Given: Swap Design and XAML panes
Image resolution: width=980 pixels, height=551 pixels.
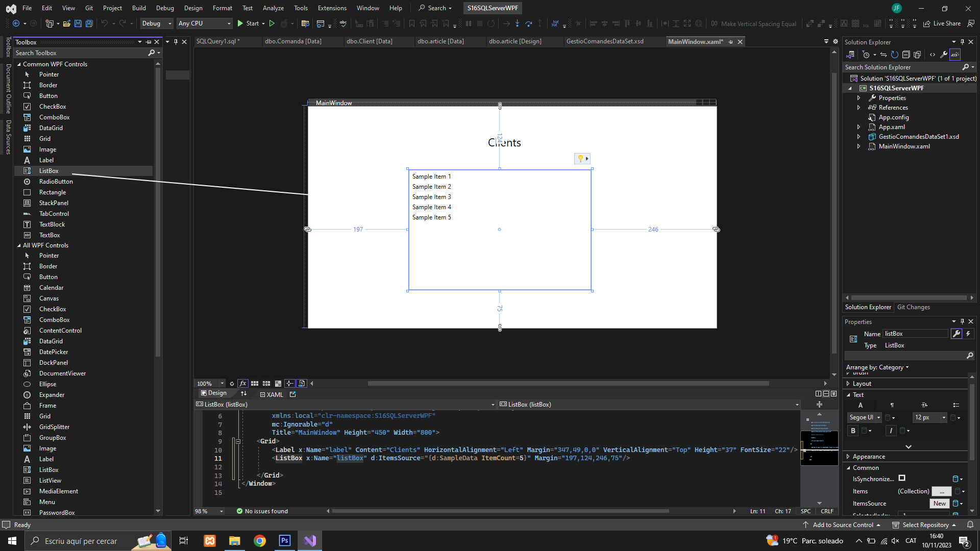Looking at the screenshot, I should [x=243, y=393].
